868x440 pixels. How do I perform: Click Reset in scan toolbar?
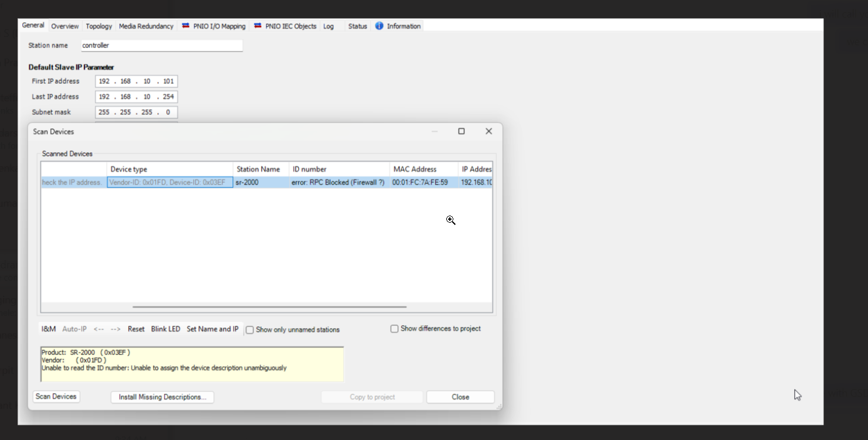136,329
